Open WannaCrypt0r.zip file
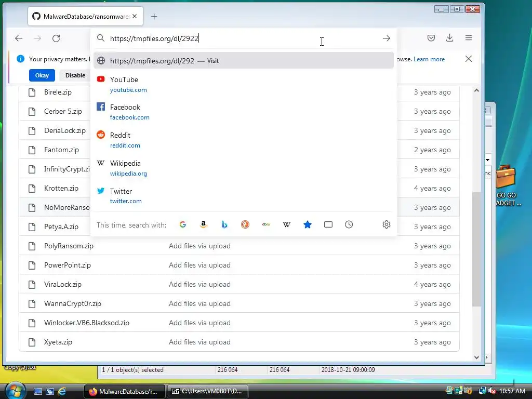The width and height of the screenshot is (532, 399). 73,303
